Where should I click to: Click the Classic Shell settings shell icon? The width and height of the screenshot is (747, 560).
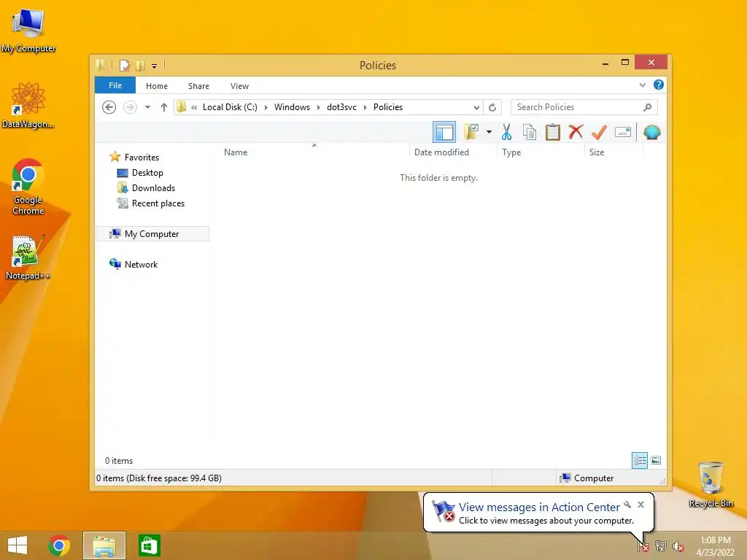[651, 132]
